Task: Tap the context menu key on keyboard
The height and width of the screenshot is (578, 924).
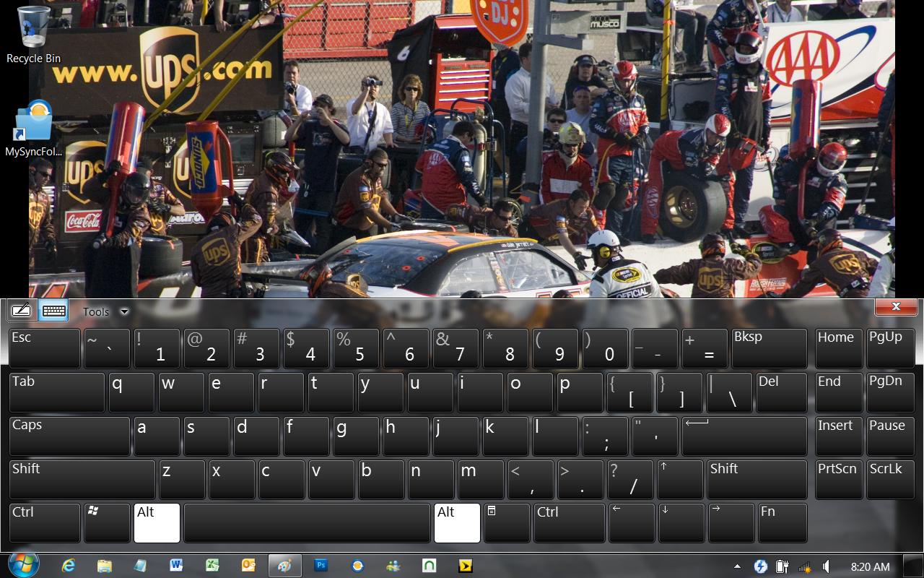Action: (507, 523)
